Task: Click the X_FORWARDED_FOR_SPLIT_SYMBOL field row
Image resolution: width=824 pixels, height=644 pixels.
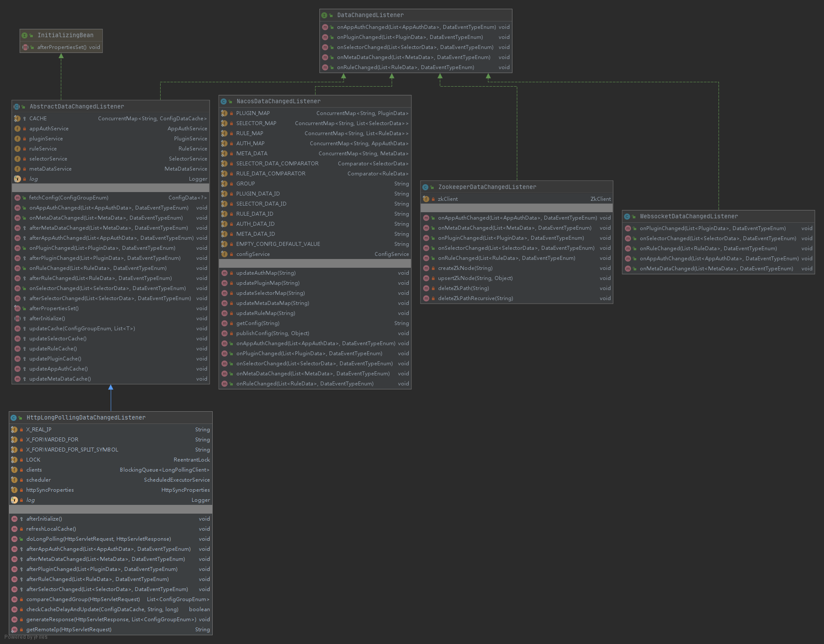Action: tap(111, 450)
